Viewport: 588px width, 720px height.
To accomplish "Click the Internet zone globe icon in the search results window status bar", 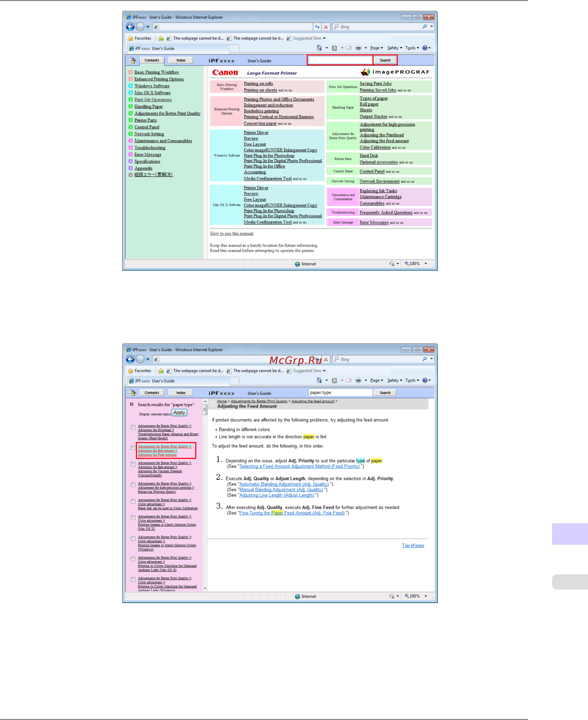I will pyautogui.click(x=297, y=596).
